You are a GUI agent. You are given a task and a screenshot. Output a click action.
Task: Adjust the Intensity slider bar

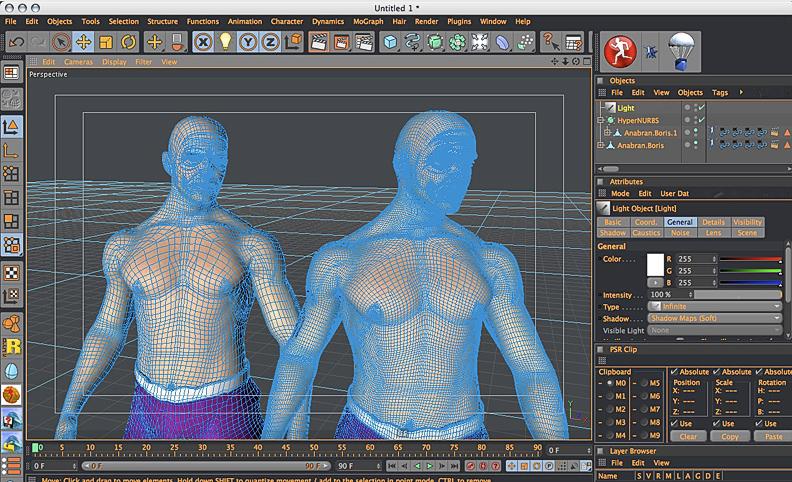(738, 294)
